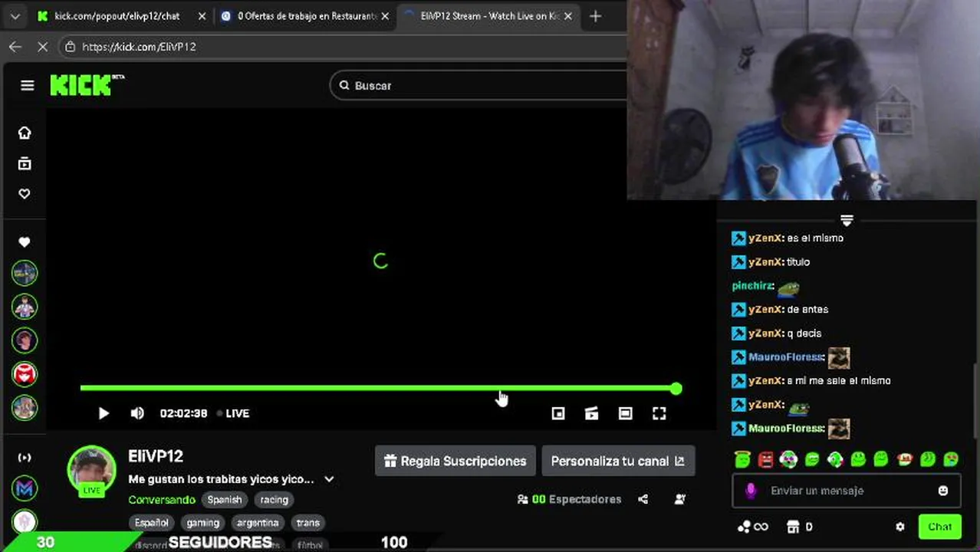
Task: Insert the clown emote in quick bar
Action: point(788,459)
